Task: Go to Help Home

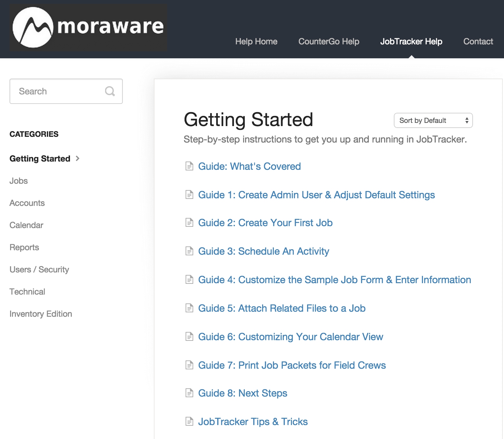Action: pyautogui.click(x=256, y=41)
